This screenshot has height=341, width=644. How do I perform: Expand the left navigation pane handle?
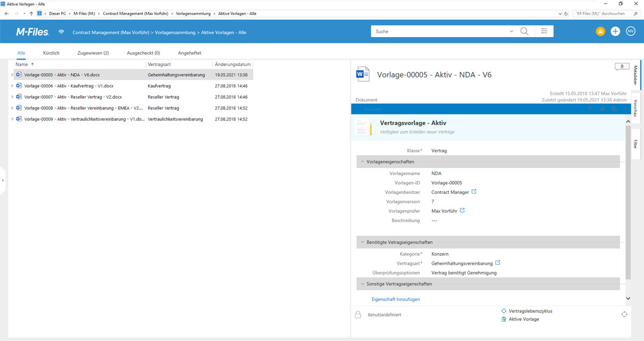(x=3, y=180)
